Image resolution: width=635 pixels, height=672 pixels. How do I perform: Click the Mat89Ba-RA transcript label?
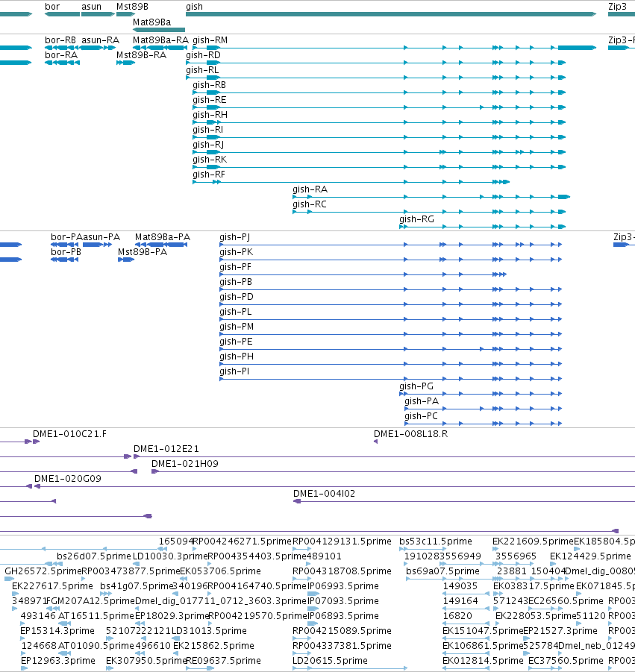click(160, 40)
